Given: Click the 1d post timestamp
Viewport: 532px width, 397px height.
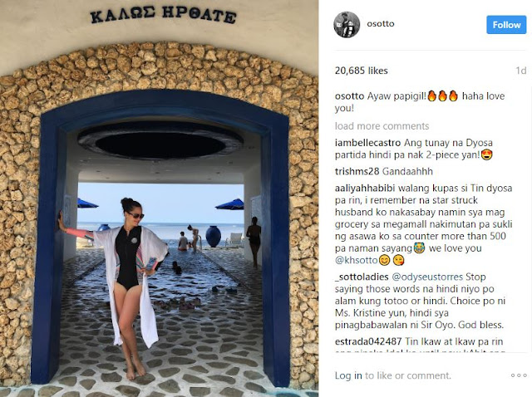Looking at the screenshot, I should (x=521, y=71).
